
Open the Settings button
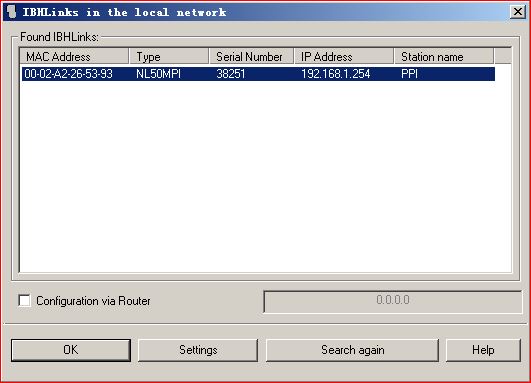(x=198, y=350)
